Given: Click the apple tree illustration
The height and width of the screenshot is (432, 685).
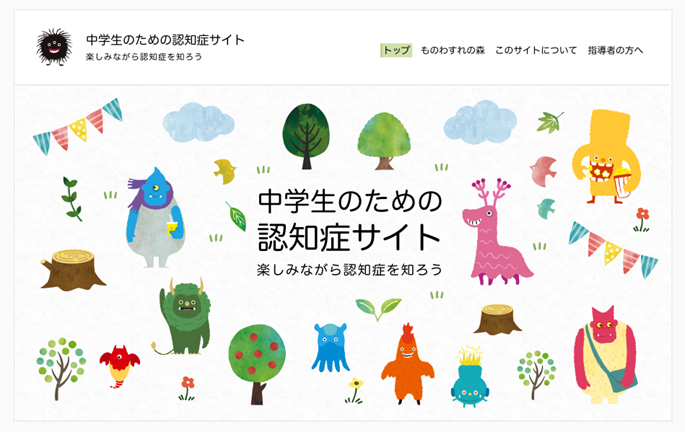Looking at the screenshot, I should tap(257, 364).
